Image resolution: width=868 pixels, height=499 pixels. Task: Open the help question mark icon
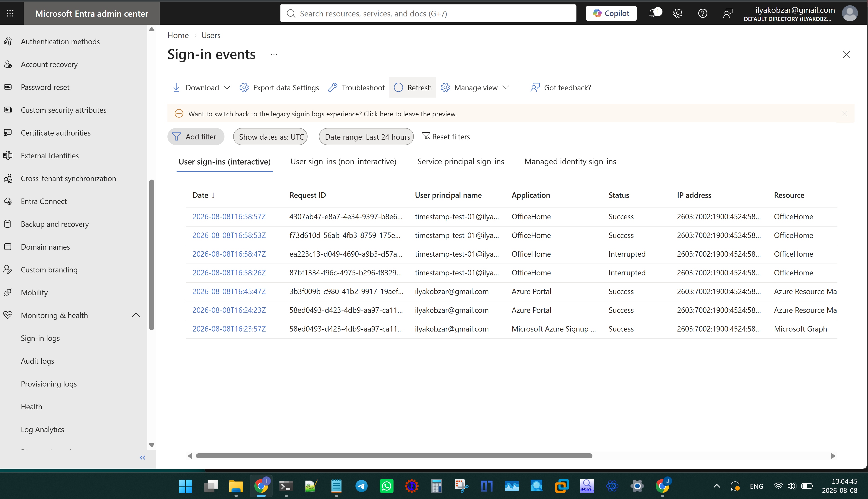point(703,13)
